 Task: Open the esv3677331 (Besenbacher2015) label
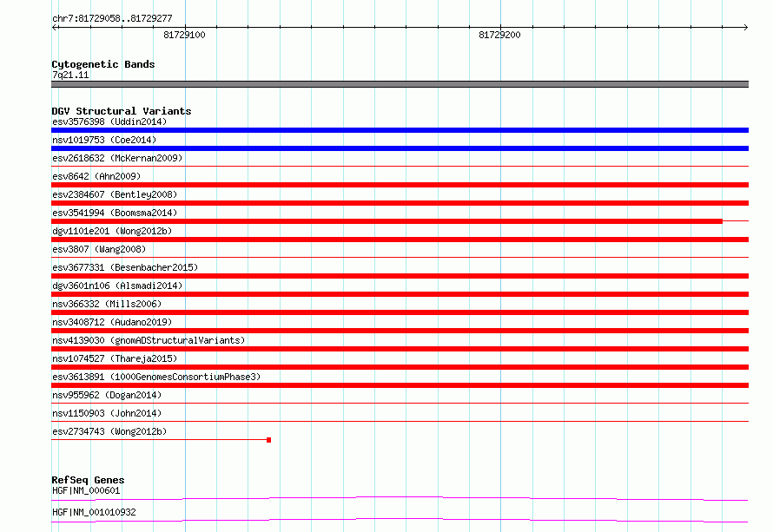pyautogui.click(x=125, y=267)
